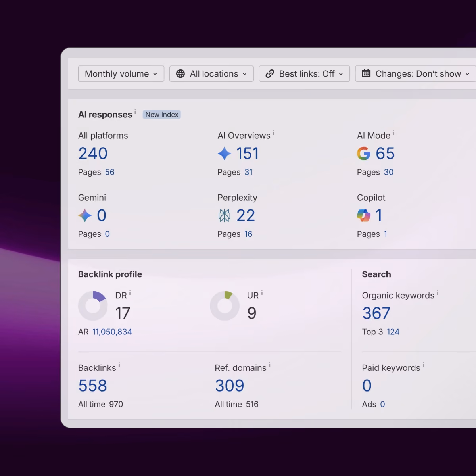476x476 pixels.
Task: Click the calendar icon beside Changes
Action: [366, 74]
